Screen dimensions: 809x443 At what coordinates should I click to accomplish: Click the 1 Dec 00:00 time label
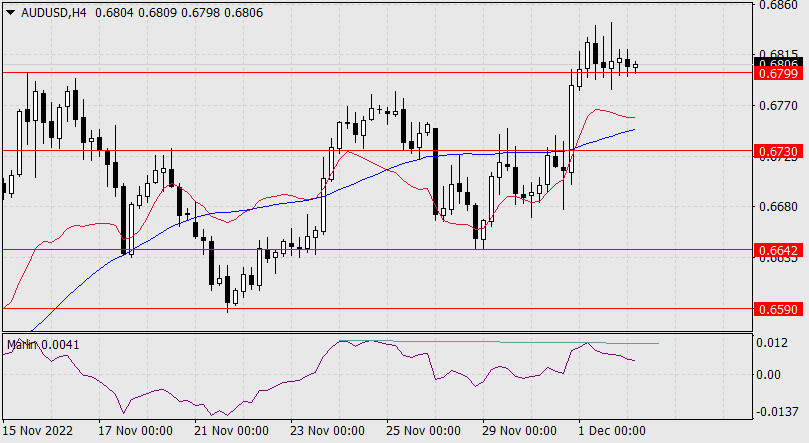[611, 431]
